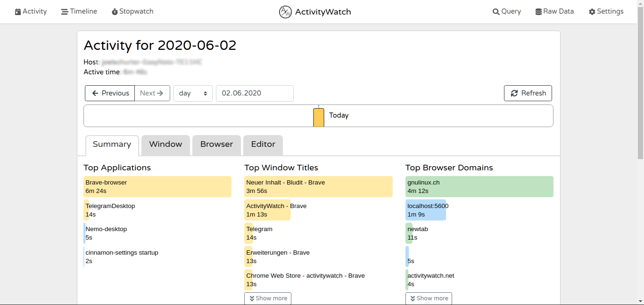Image resolution: width=644 pixels, height=305 pixels.
Task: Click Neuer Inhalt - Bludit - Brave title
Action: pos(318,187)
